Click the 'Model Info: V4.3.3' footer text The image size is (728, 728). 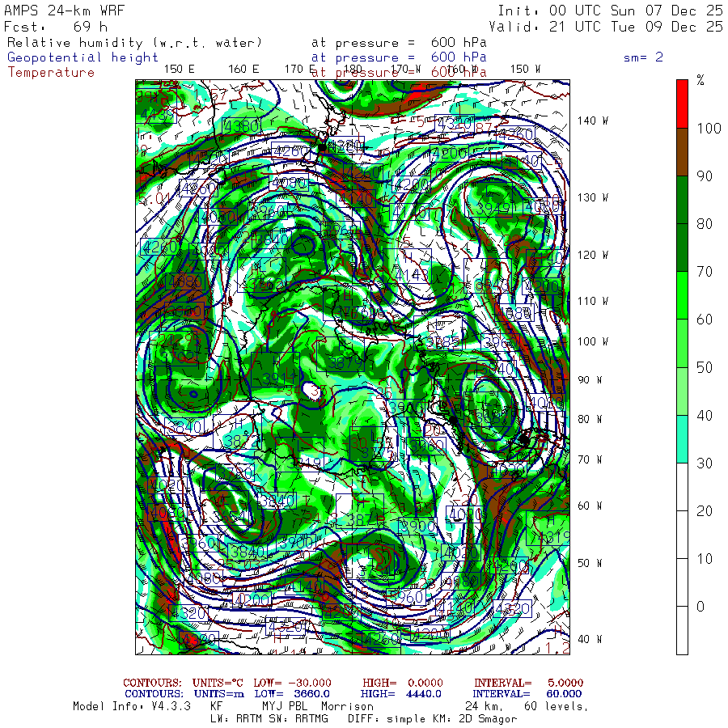tap(131, 706)
